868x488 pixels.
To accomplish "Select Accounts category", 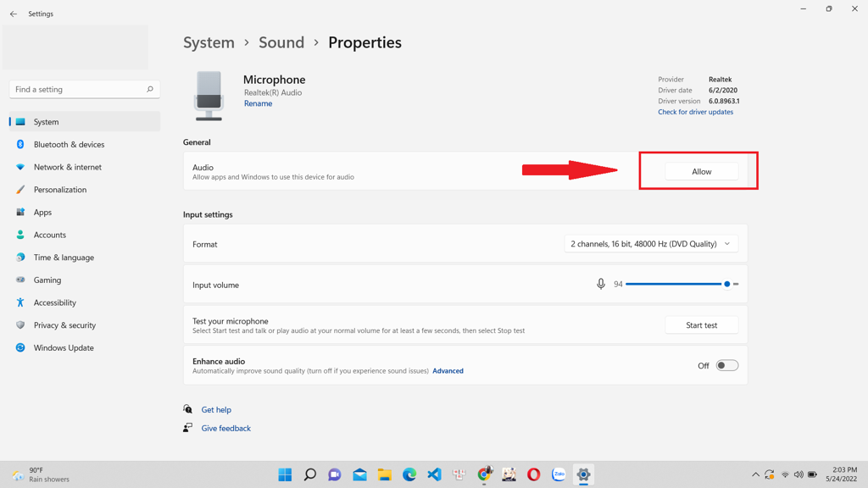I will coord(85,235).
